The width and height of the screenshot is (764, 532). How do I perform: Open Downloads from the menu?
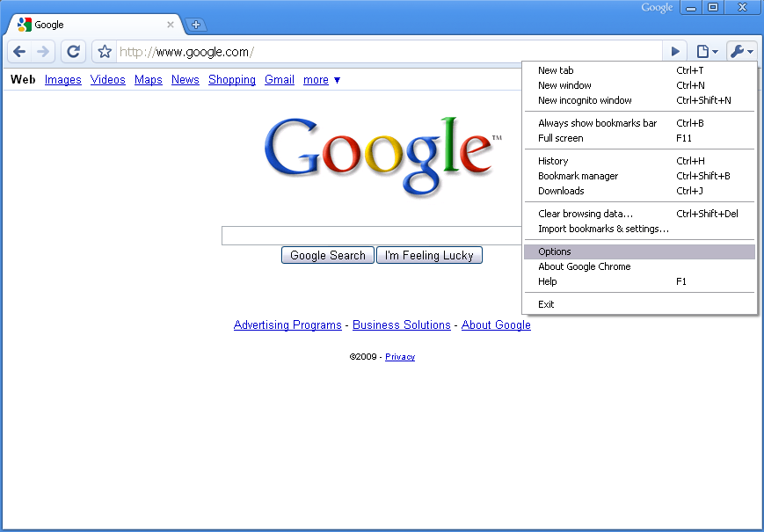click(x=639, y=191)
